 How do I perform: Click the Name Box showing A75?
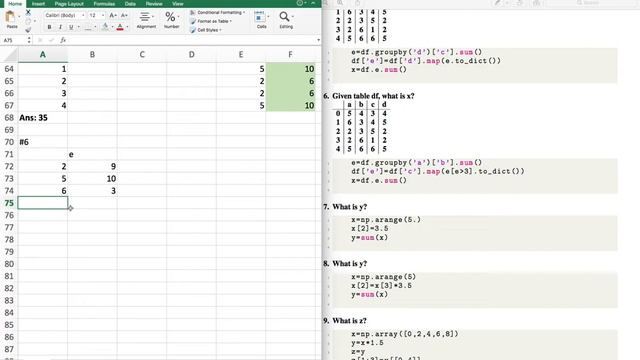[x=13, y=40]
